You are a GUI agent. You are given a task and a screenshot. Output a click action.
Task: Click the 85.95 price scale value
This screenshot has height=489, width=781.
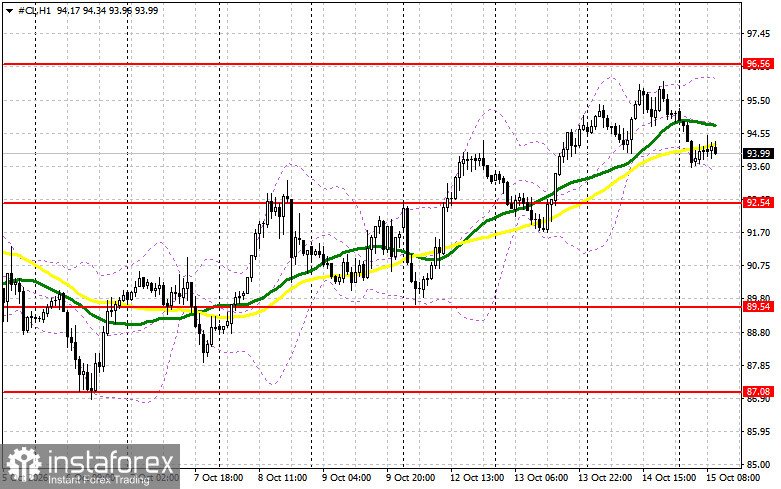click(x=758, y=432)
